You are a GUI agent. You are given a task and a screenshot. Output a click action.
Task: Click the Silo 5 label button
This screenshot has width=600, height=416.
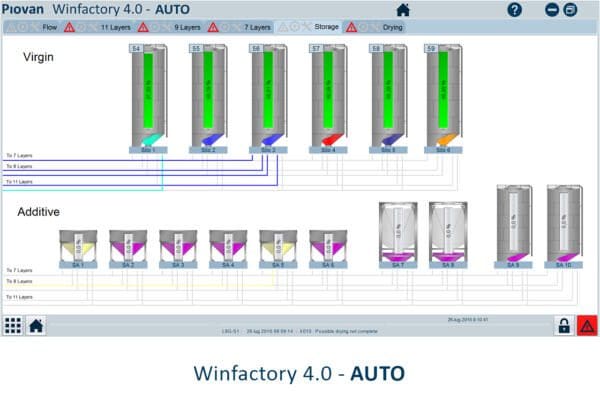tap(388, 150)
